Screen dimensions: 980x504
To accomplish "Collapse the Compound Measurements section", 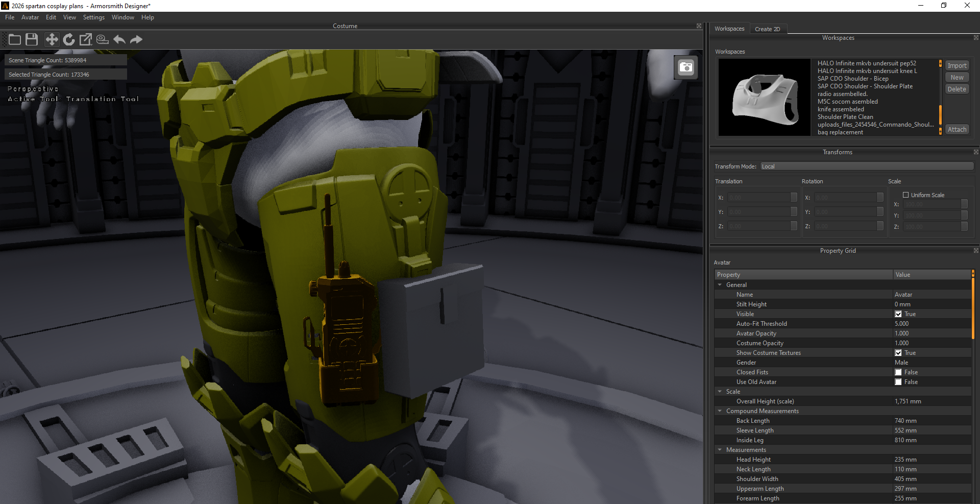I will pos(719,411).
